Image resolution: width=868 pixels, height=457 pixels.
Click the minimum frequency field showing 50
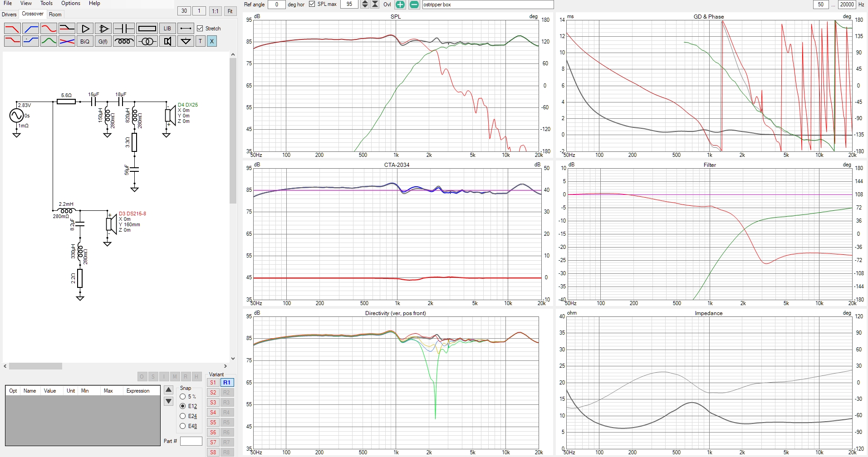click(821, 5)
